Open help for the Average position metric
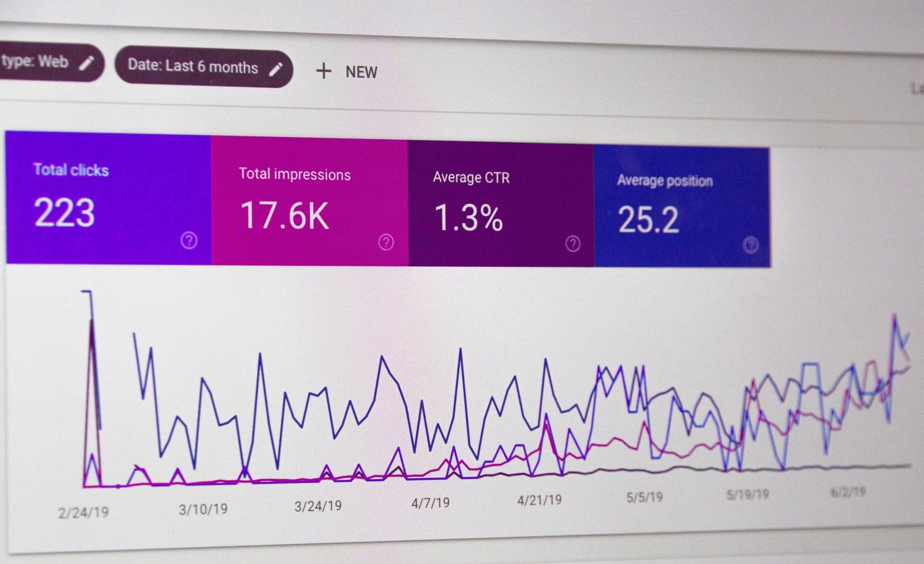924x564 pixels. 752,245
